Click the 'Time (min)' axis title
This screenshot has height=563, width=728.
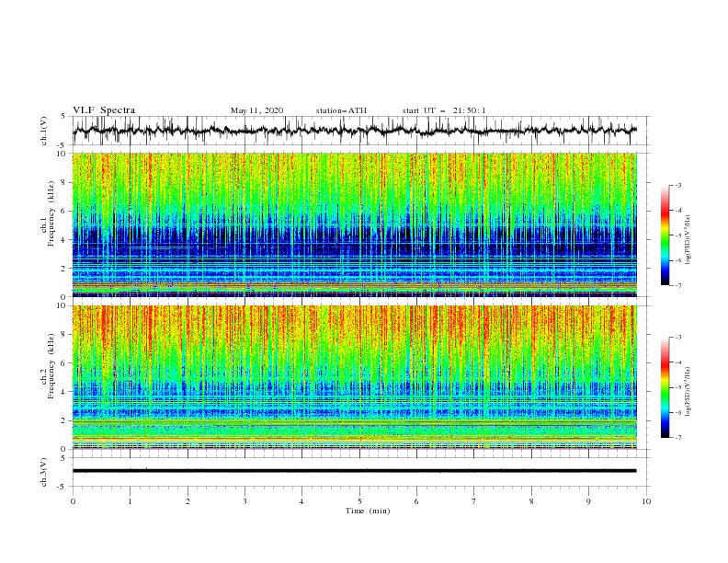point(368,511)
